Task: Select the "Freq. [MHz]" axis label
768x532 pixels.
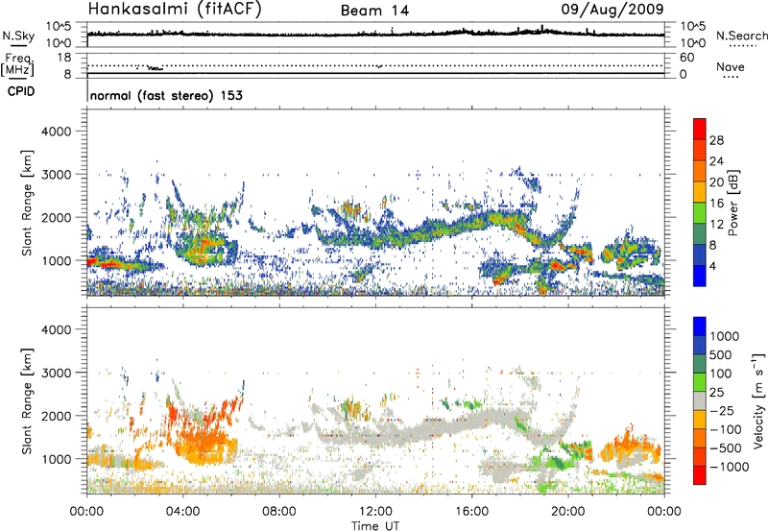Action: [17, 65]
